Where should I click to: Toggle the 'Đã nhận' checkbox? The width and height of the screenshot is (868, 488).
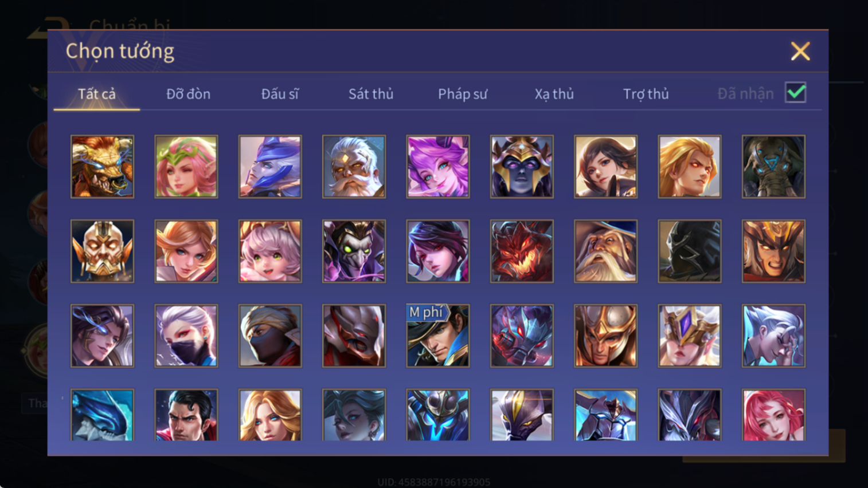coord(796,93)
